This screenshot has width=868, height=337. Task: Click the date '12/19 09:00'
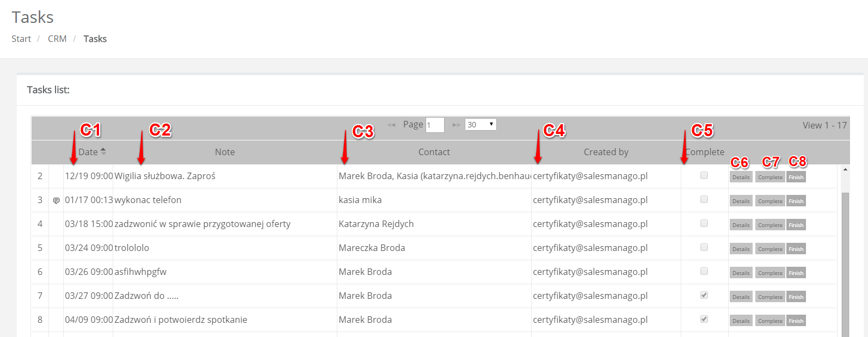coord(89,176)
